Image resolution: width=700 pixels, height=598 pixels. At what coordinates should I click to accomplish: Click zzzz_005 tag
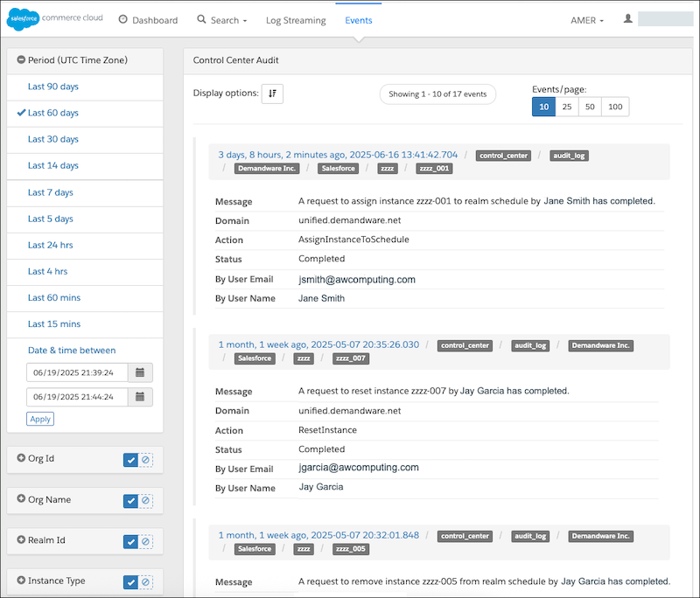tap(351, 549)
